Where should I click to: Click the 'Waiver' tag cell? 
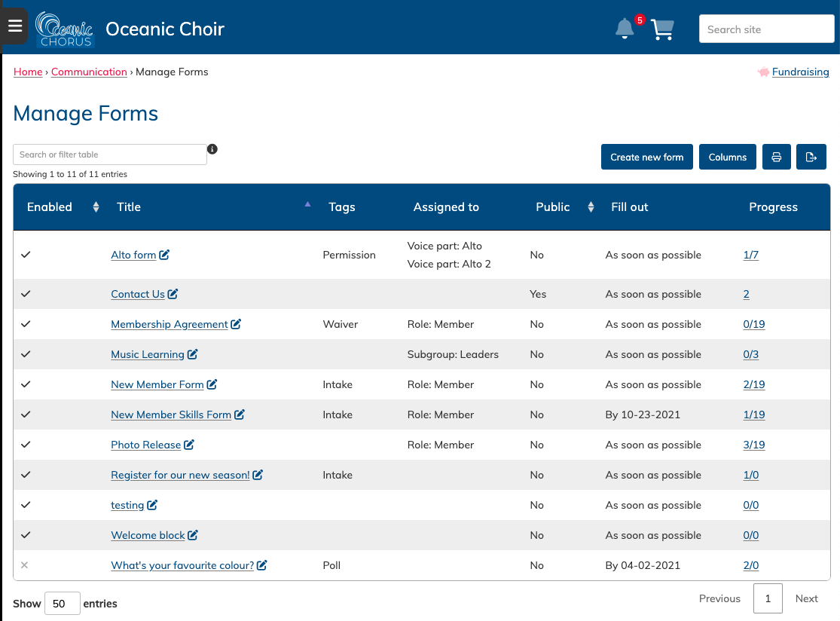[x=341, y=324]
